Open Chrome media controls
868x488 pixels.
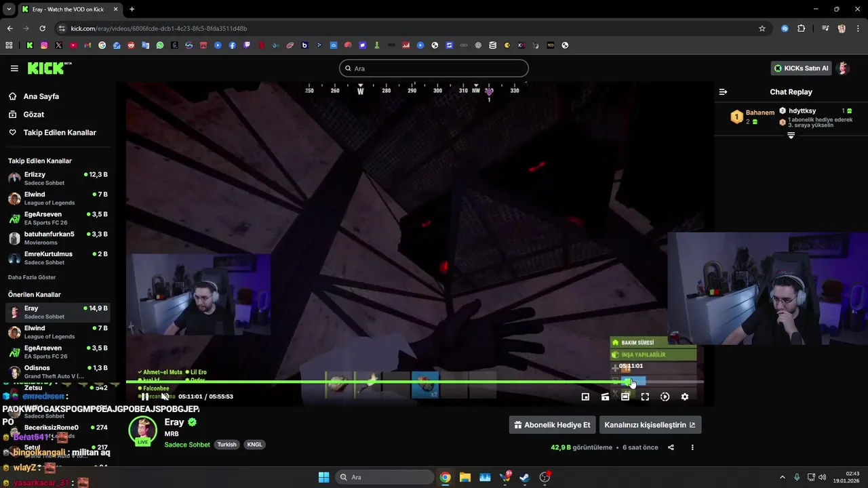[x=825, y=28]
